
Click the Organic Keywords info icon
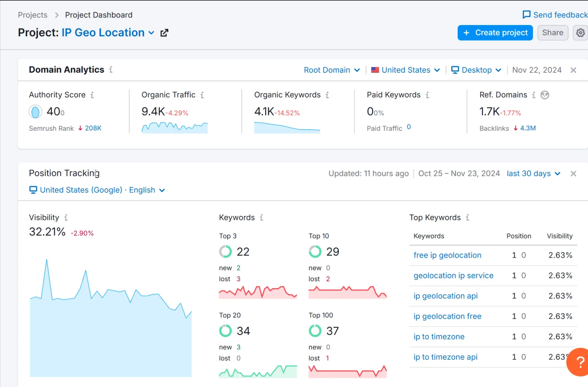click(329, 95)
